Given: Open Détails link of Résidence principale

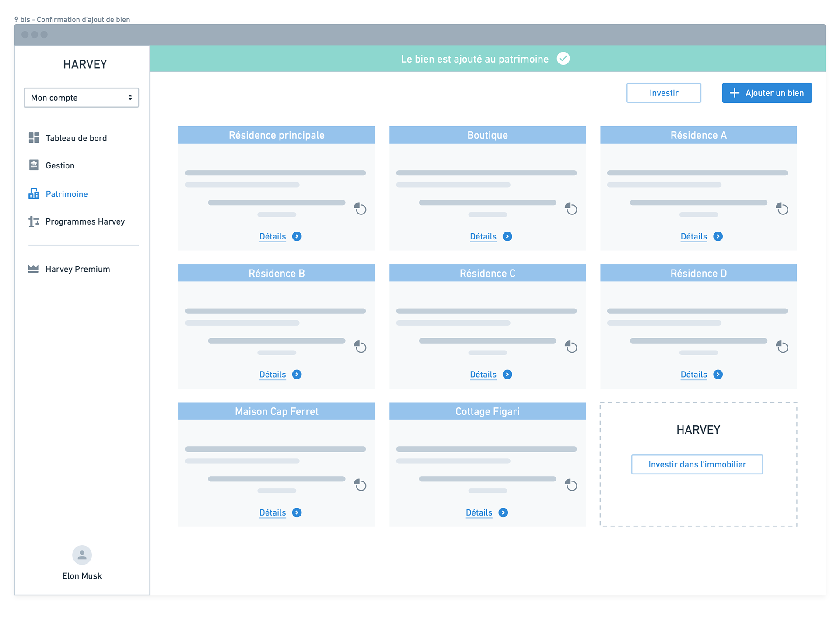Looking at the screenshot, I should (273, 236).
